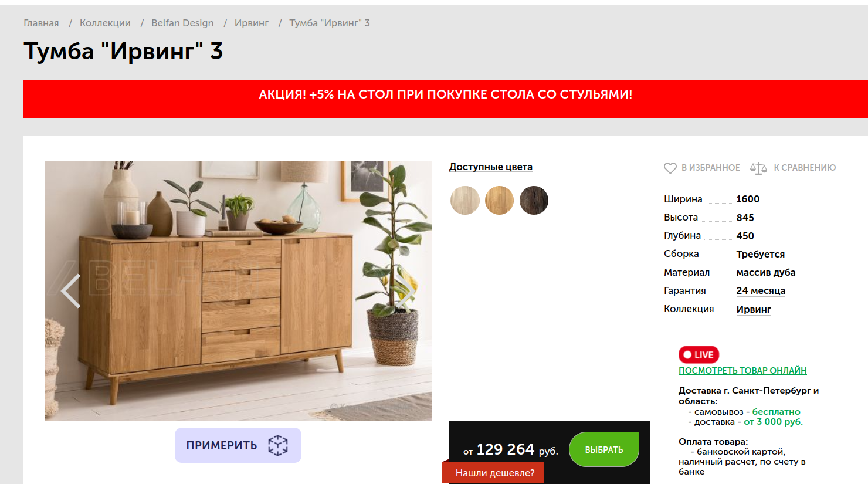
Task: Click the green ВЫБРАТЬ button
Action: click(x=604, y=449)
